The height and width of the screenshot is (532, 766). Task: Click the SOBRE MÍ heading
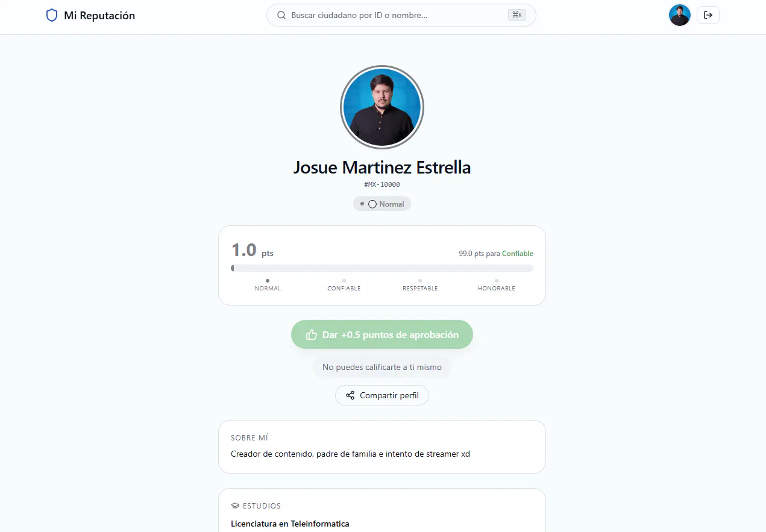click(250, 438)
